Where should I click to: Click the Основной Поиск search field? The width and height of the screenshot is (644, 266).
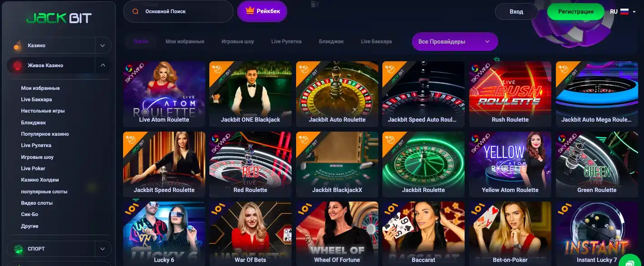pos(178,11)
